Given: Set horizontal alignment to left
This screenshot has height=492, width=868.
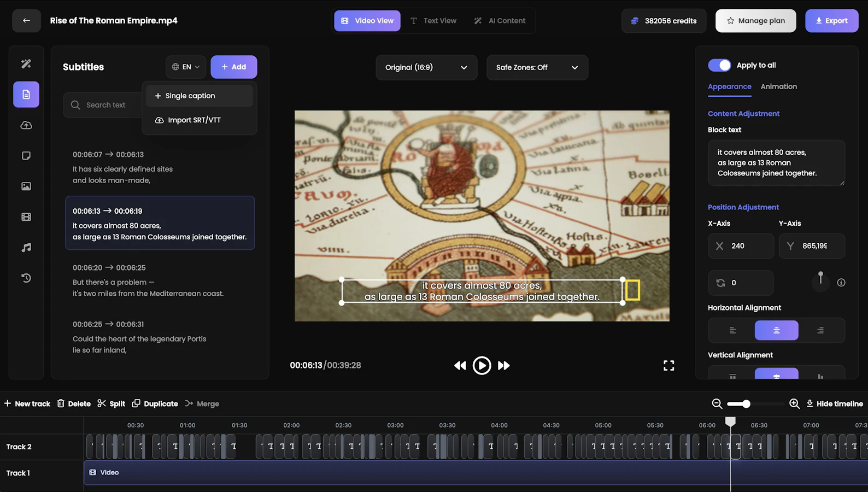Looking at the screenshot, I should point(732,330).
